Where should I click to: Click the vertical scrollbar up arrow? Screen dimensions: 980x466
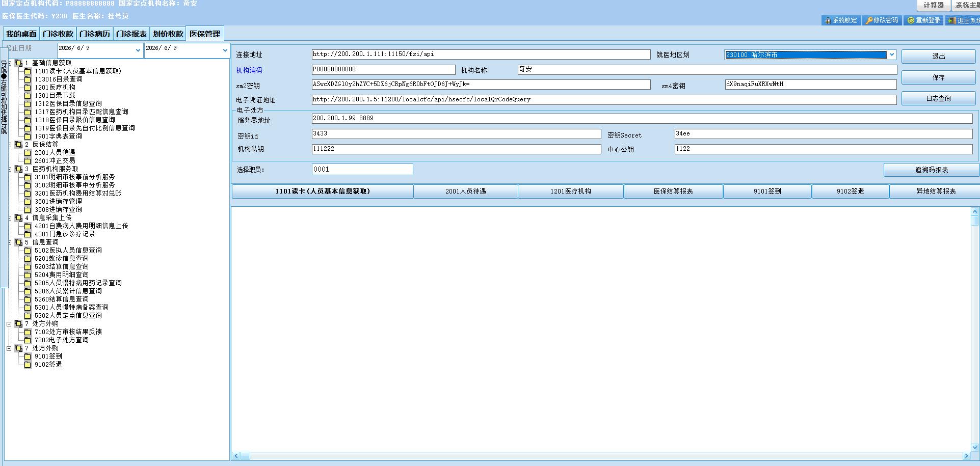(974, 211)
